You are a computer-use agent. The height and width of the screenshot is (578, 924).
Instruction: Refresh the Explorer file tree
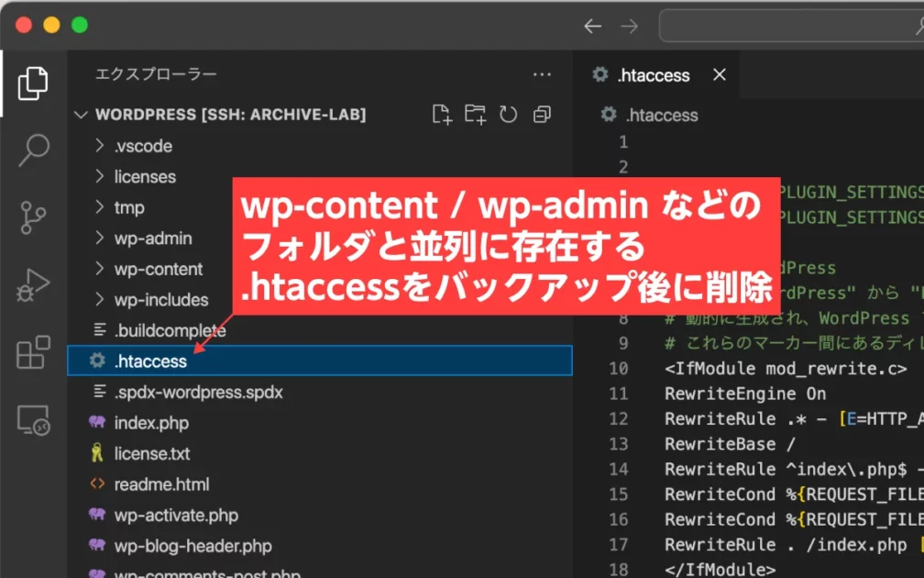point(508,115)
